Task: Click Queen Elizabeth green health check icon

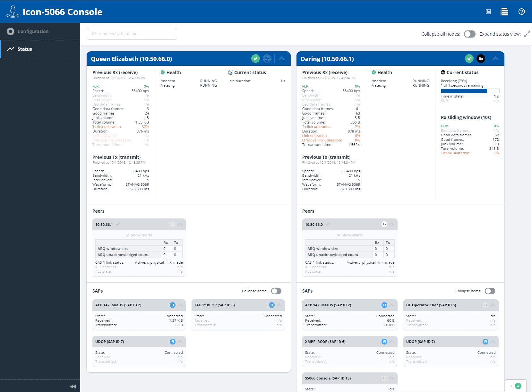Action: coord(255,59)
